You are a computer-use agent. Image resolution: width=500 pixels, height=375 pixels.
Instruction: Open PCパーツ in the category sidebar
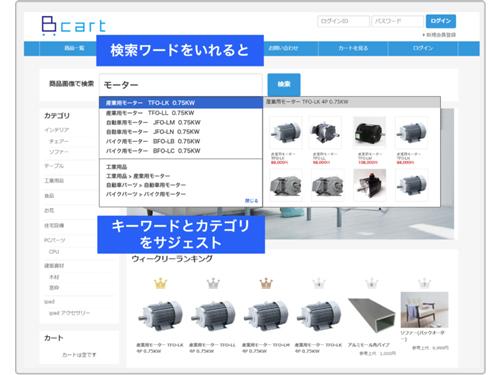tap(55, 240)
